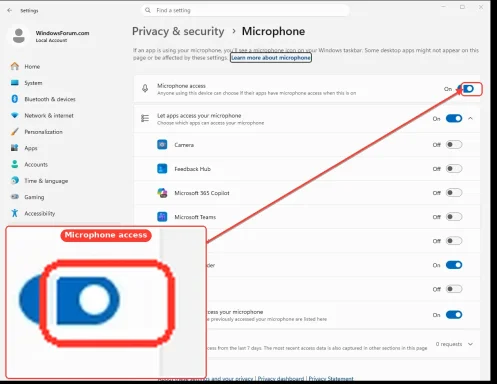Screen dimensions: 497x384
Task: Open the Privacy Statement link
Action: pyautogui.click(x=331, y=378)
